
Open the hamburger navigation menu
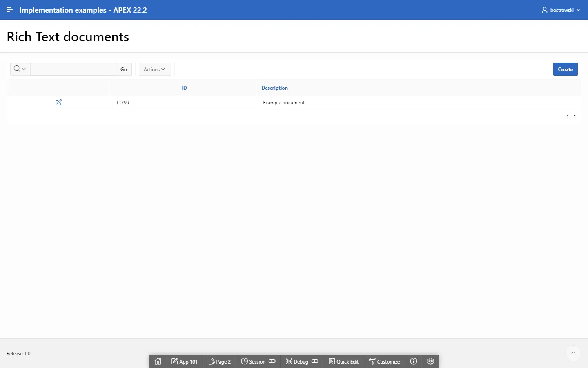coord(10,10)
